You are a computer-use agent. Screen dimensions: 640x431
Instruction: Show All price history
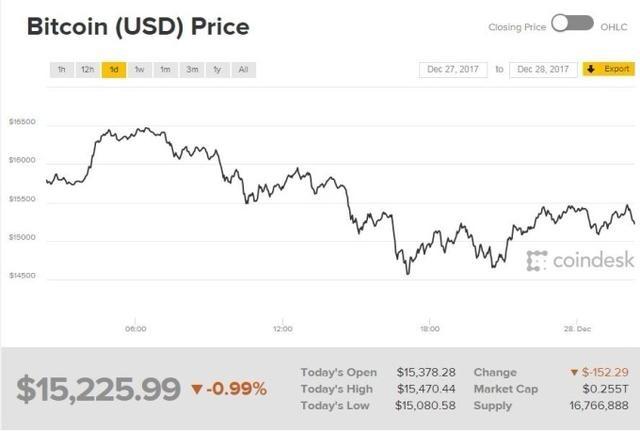[x=242, y=69]
